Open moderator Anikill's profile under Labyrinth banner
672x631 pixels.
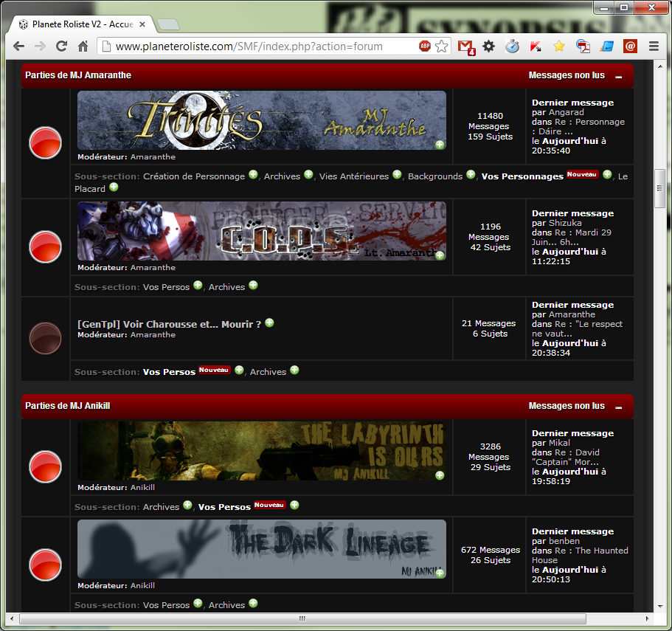142,488
